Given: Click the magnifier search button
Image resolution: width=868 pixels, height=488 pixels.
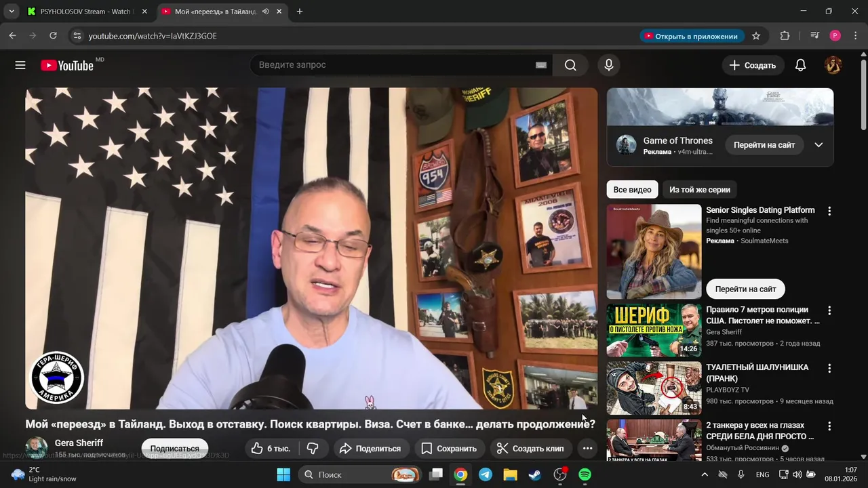Looking at the screenshot, I should pos(570,65).
